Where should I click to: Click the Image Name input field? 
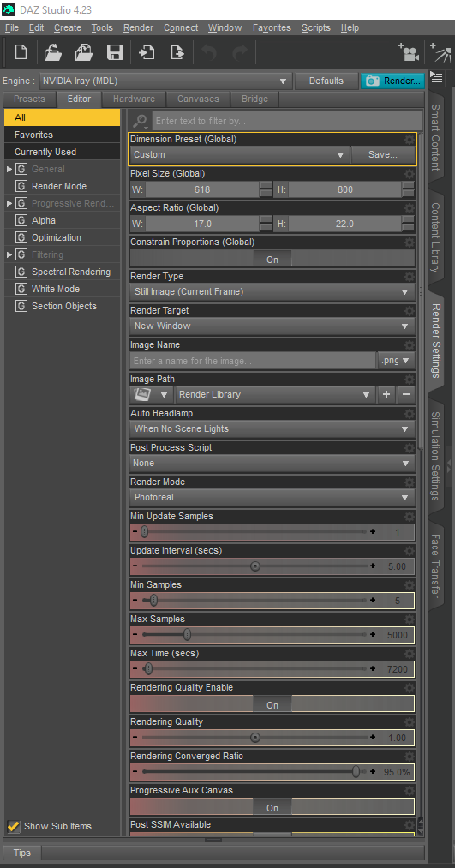[253, 361]
